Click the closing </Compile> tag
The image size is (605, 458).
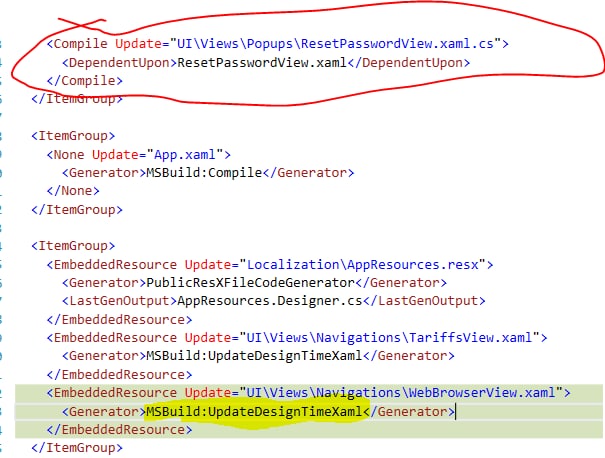click(x=84, y=80)
